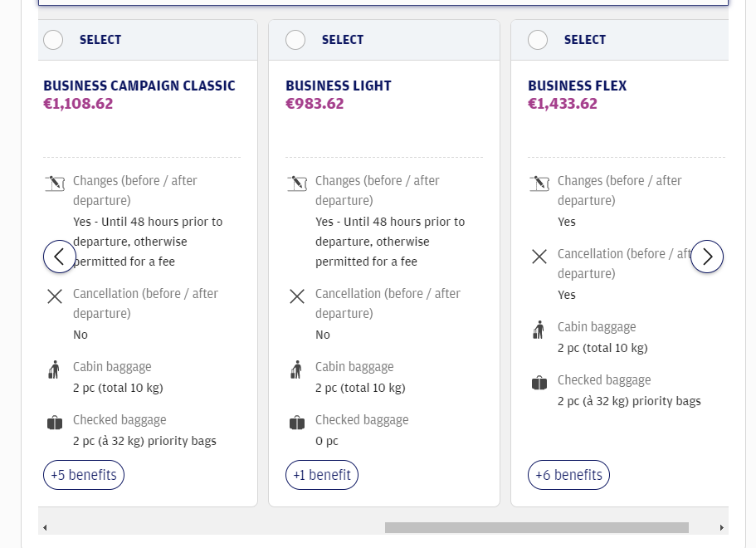The width and height of the screenshot is (756, 548).
Task: Open the Business Campaign Classic fare heading
Action: click(139, 85)
